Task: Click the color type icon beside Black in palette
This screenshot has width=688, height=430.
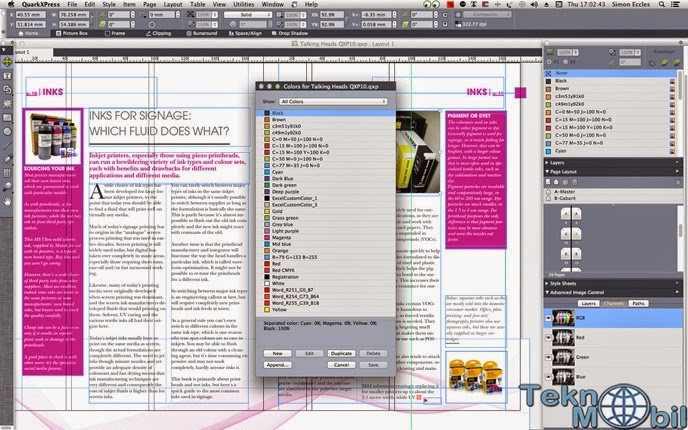Action: [672, 81]
